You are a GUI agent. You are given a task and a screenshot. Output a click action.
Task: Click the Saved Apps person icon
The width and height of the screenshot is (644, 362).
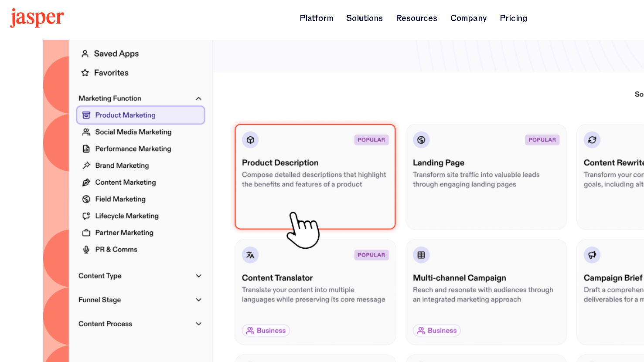tap(85, 54)
